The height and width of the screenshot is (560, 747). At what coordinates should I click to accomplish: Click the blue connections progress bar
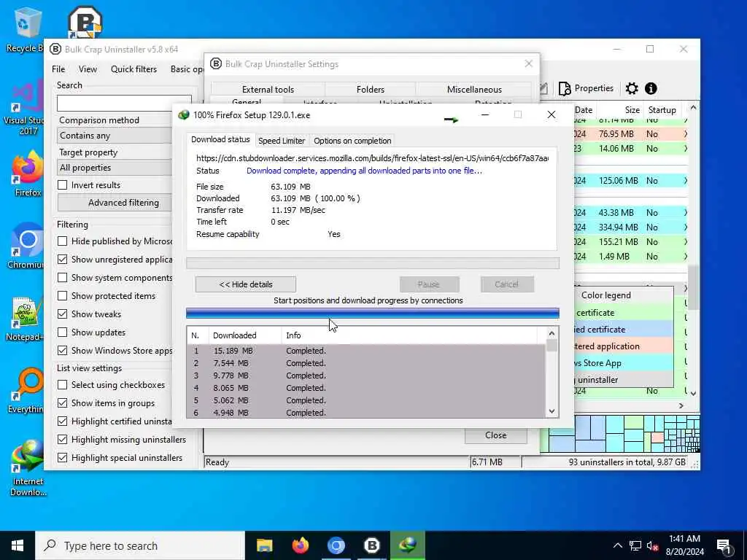coord(373,313)
